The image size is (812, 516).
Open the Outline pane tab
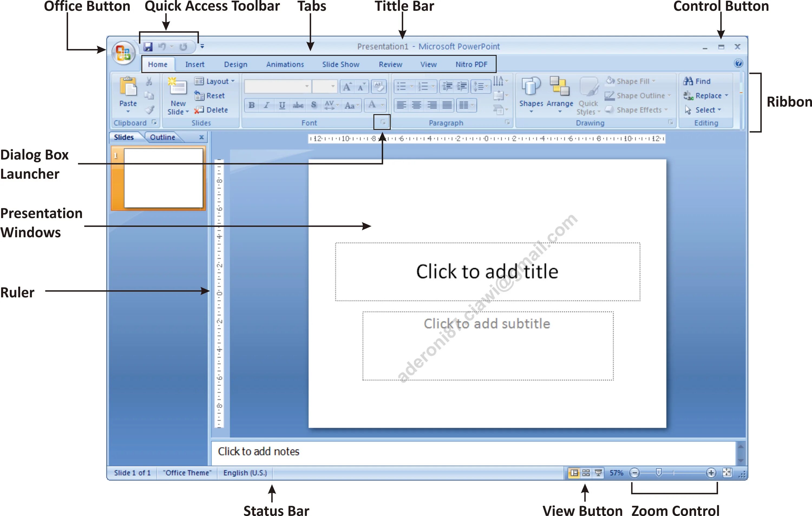[x=162, y=137]
